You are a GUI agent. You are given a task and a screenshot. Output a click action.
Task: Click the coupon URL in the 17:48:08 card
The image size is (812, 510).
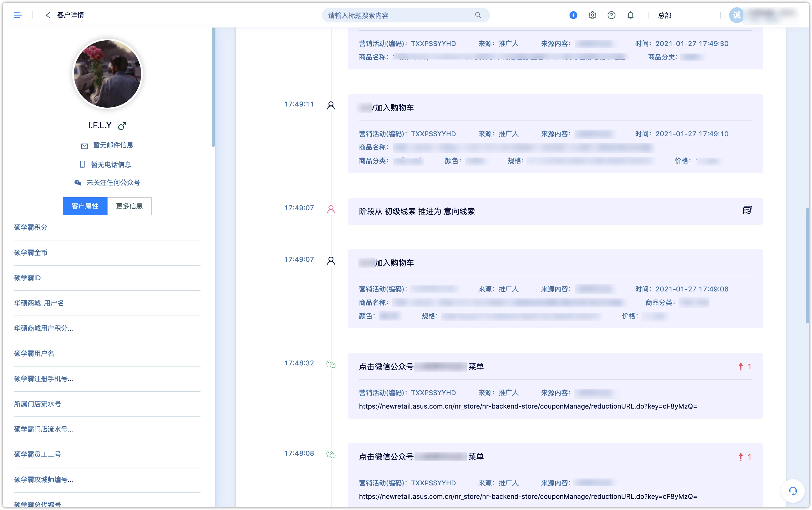point(528,497)
